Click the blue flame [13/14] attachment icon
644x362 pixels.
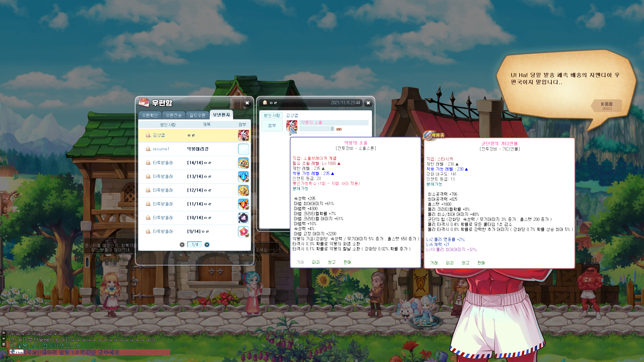243,177
